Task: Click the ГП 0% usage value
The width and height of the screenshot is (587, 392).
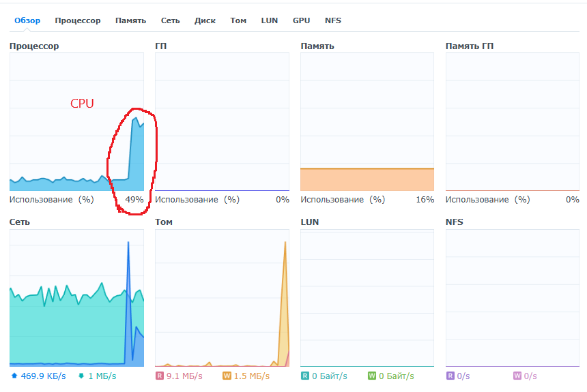Action: point(283,200)
